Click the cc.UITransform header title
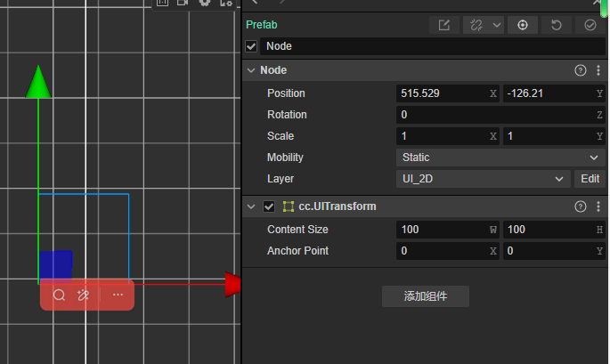This screenshot has height=364, width=610. click(x=338, y=206)
